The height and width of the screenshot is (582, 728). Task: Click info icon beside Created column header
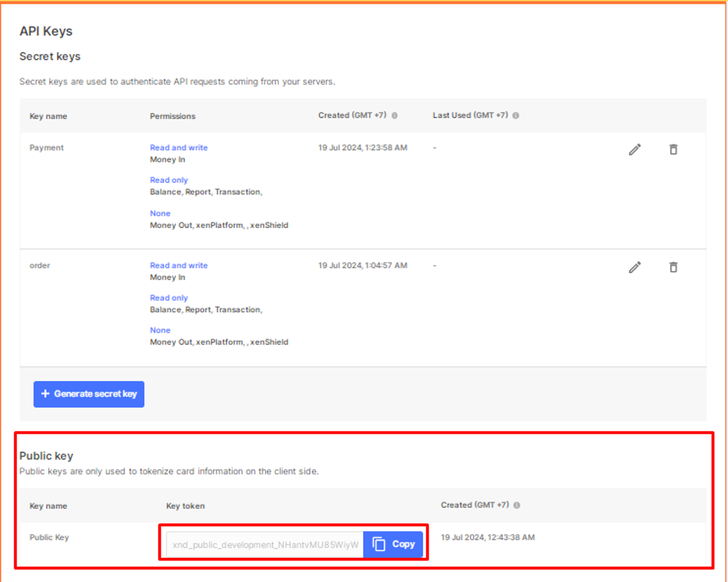tap(395, 115)
